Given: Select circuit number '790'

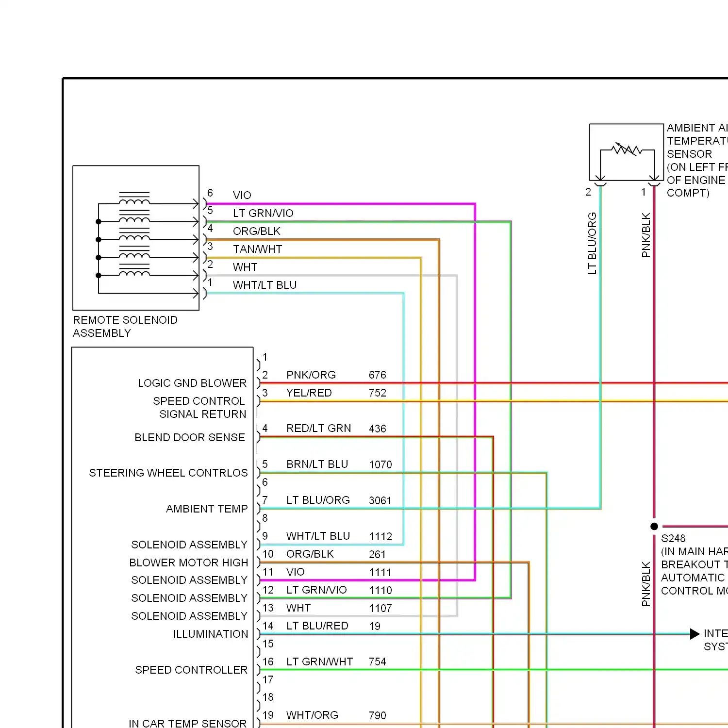Looking at the screenshot, I should [x=377, y=715].
